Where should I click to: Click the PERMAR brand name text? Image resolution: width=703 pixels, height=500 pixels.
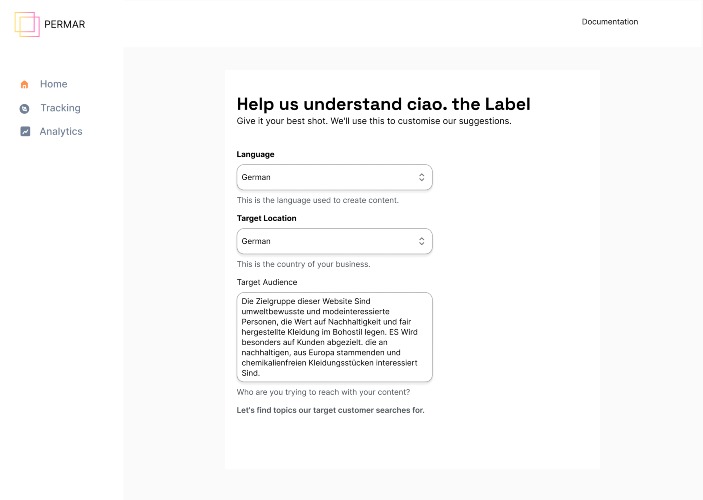click(x=65, y=24)
